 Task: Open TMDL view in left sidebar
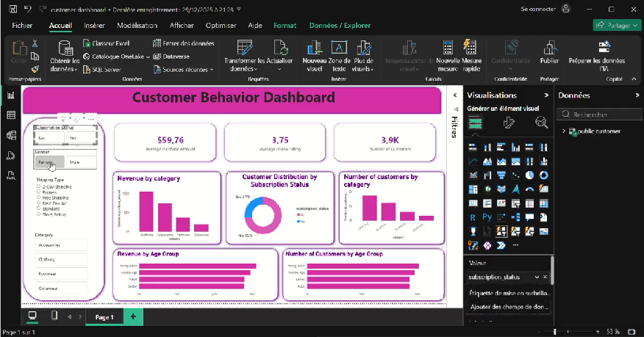(11, 175)
